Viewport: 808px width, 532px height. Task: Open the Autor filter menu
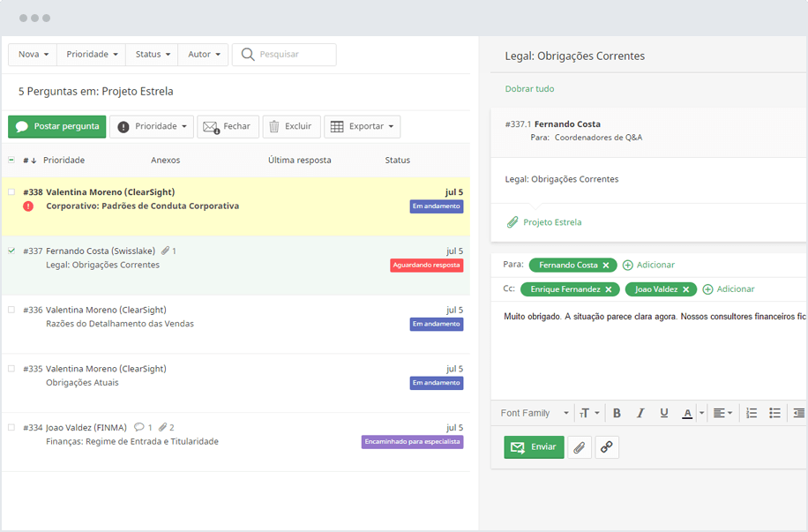coord(203,55)
